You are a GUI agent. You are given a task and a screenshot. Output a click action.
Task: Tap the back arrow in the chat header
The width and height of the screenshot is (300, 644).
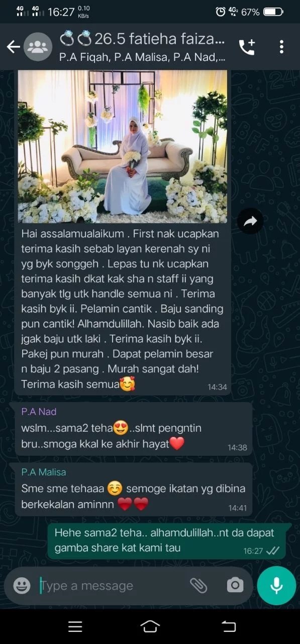[13, 47]
